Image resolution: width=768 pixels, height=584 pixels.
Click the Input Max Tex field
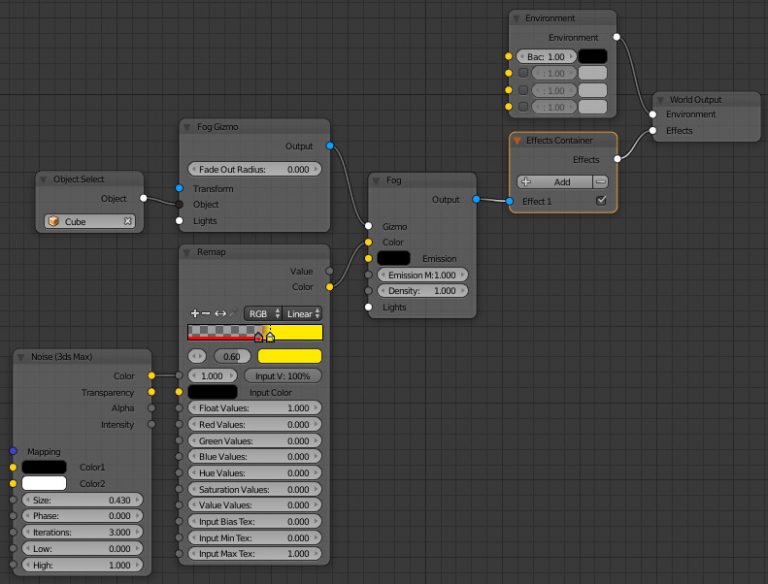click(255, 554)
